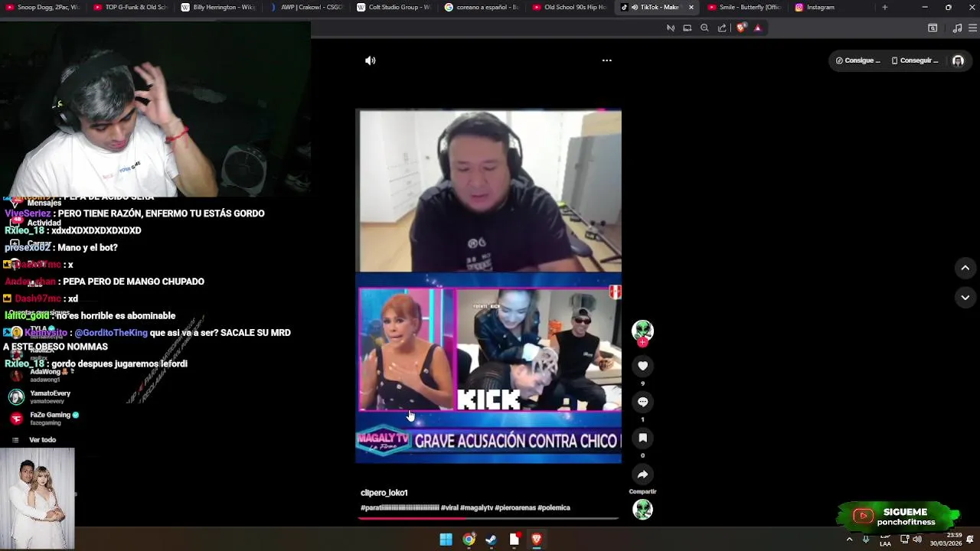Switch to Instagram tab

tap(833, 8)
